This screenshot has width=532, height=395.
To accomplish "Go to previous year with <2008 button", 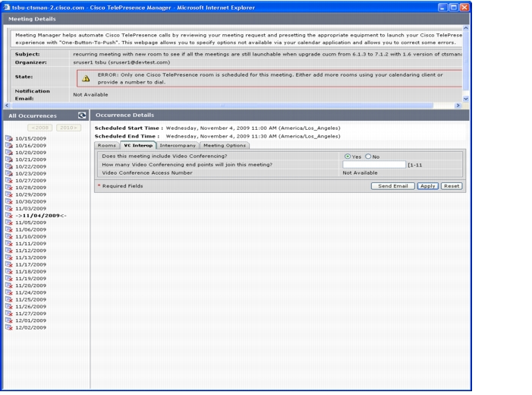I will coord(39,128).
